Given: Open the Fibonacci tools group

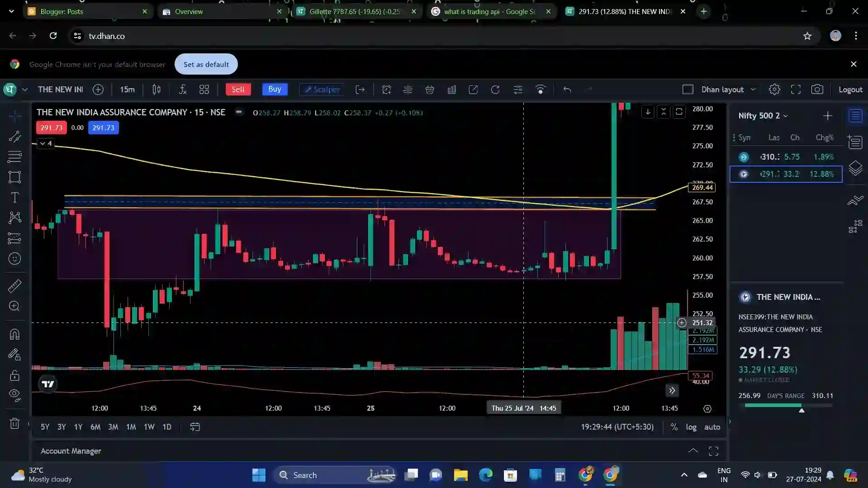Looking at the screenshot, I should click(x=14, y=157).
